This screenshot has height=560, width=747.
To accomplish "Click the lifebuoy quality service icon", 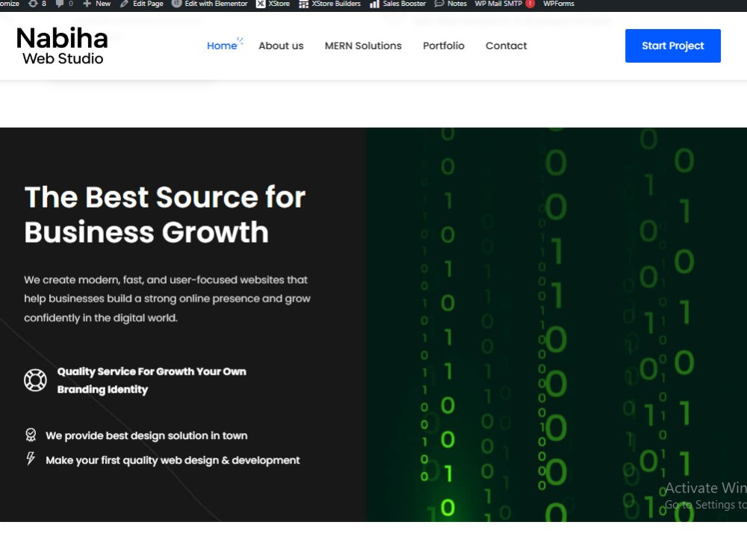I will point(35,380).
